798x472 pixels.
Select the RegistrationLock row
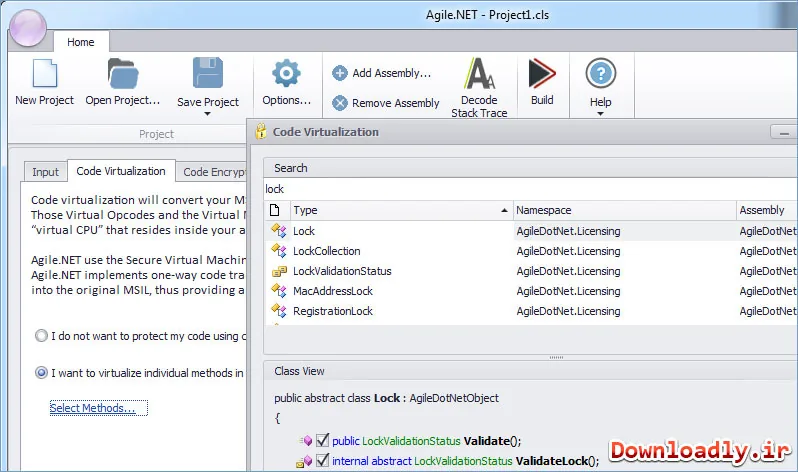pos(532,311)
